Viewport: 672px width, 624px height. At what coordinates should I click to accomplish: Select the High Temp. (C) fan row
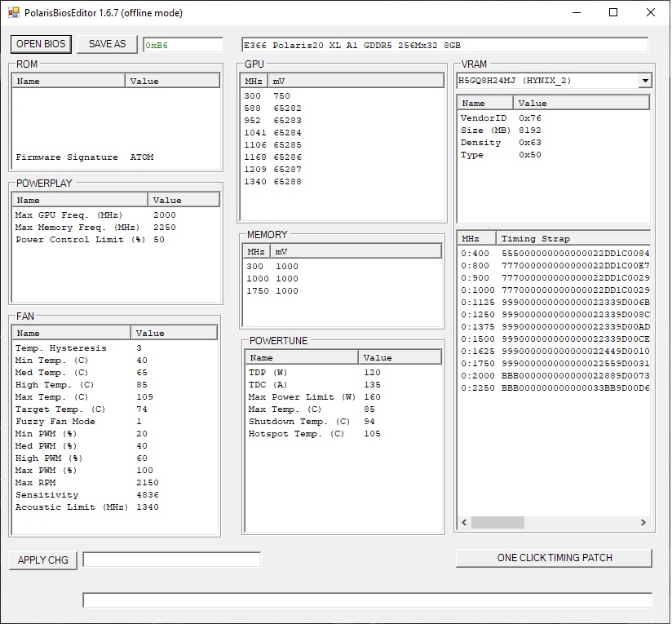[x=114, y=385]
